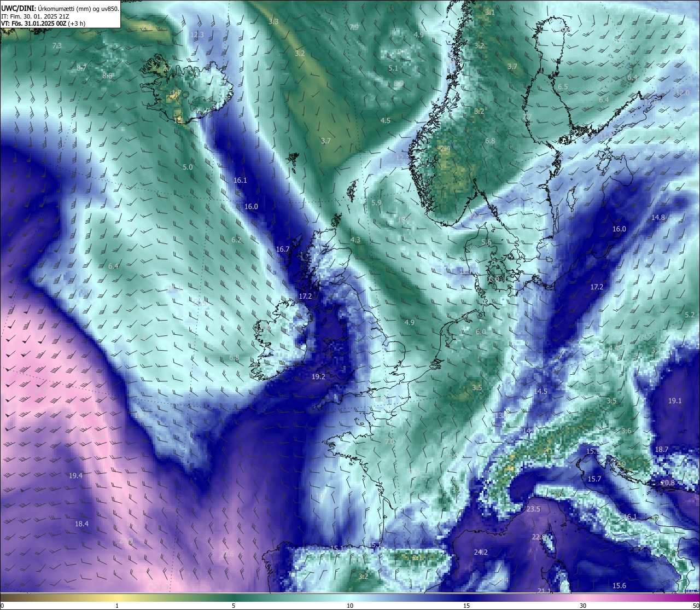Click the 3.1 value over northern Norway
The image size is (700, 610).
point(490,12)
